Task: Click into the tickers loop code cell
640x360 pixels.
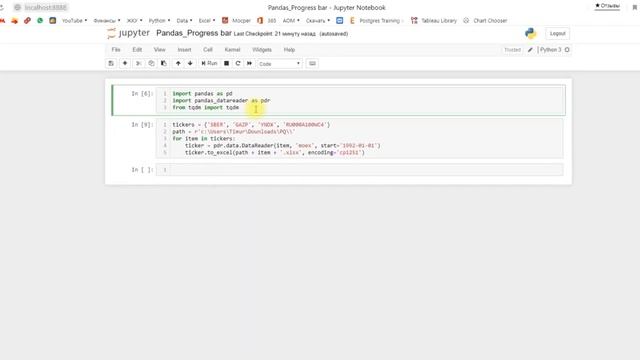Action: [360, 138]
